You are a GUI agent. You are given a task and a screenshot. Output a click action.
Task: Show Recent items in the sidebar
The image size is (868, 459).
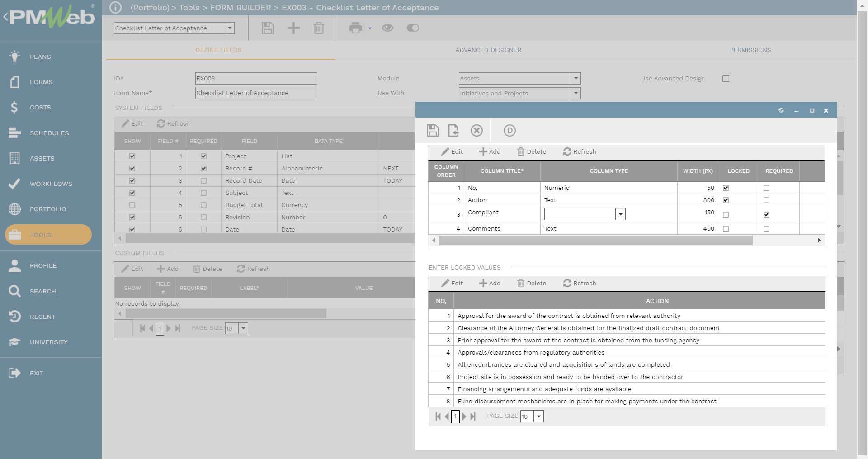coord(42,317)
